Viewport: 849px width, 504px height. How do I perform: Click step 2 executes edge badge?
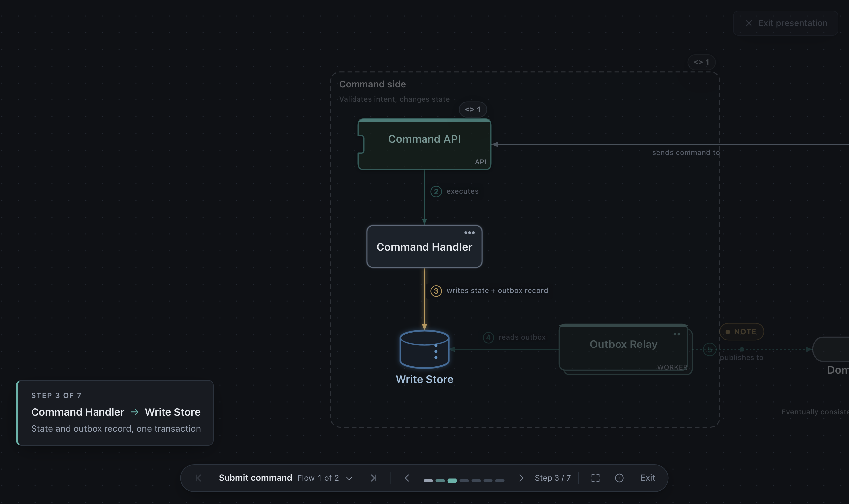click(436, 192)
